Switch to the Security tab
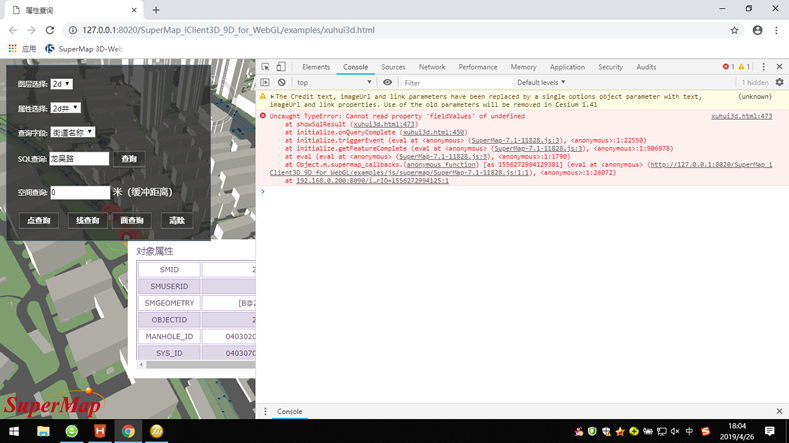 coord(610,67)
